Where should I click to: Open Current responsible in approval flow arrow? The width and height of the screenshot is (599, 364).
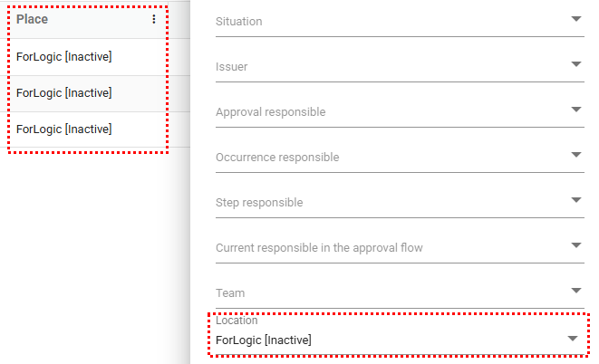tap(576, 244)
